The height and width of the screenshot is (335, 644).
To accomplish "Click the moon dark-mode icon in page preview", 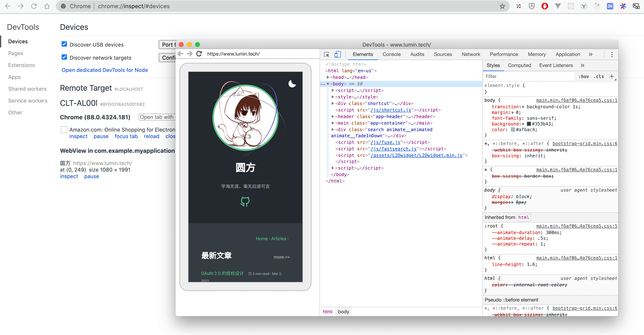I will [x=292, y=83].
